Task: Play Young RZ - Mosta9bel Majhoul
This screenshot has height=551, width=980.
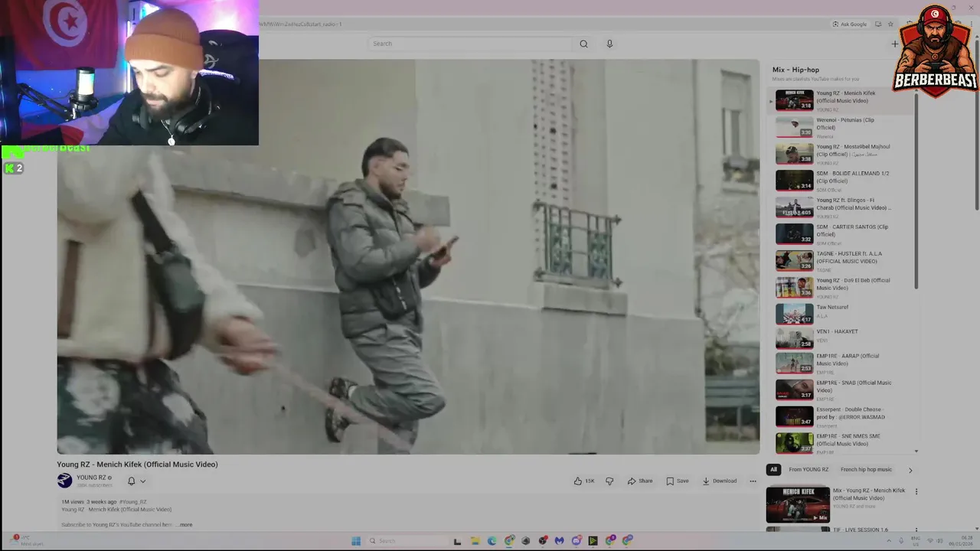Action: 842,155
